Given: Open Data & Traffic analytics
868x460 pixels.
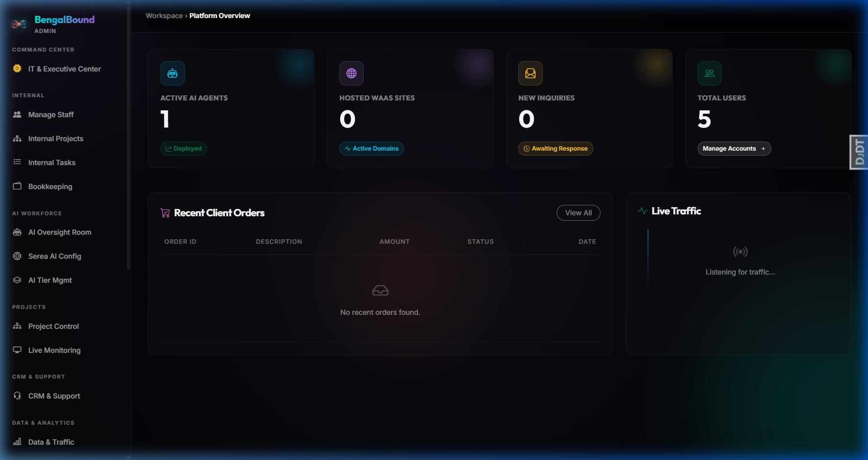Looking at the screenshot, I should 51,442.
